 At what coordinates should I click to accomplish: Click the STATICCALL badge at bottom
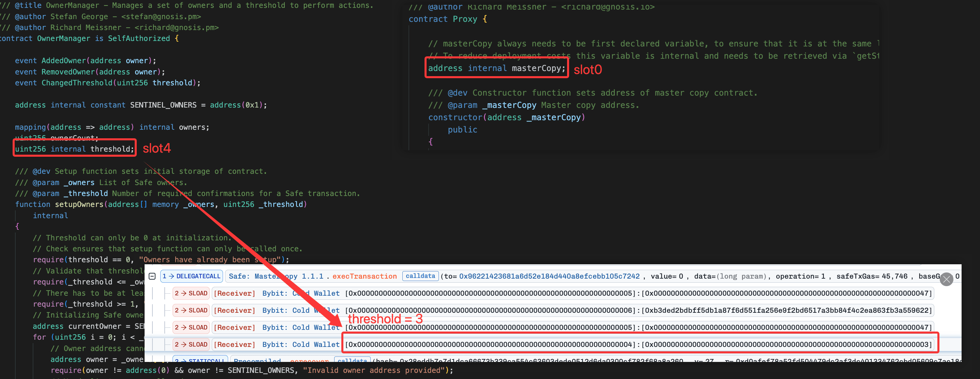(201, 360)
